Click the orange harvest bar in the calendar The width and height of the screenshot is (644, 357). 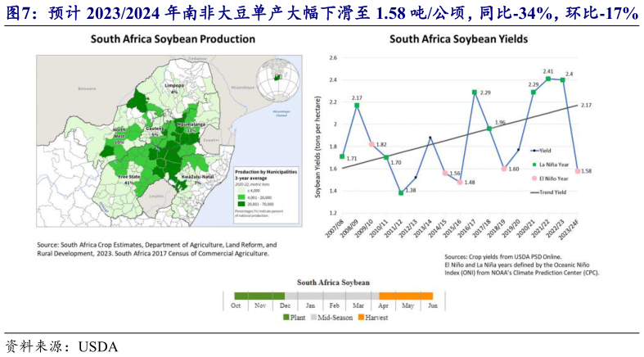click(x=406, y=296)
